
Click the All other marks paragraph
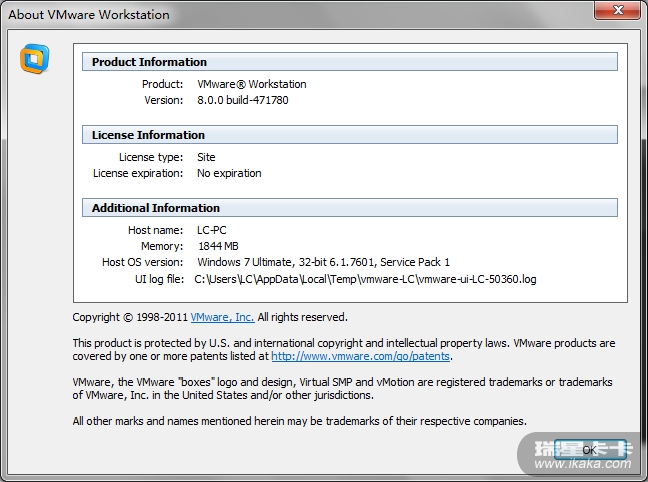(x=299, y=421)
